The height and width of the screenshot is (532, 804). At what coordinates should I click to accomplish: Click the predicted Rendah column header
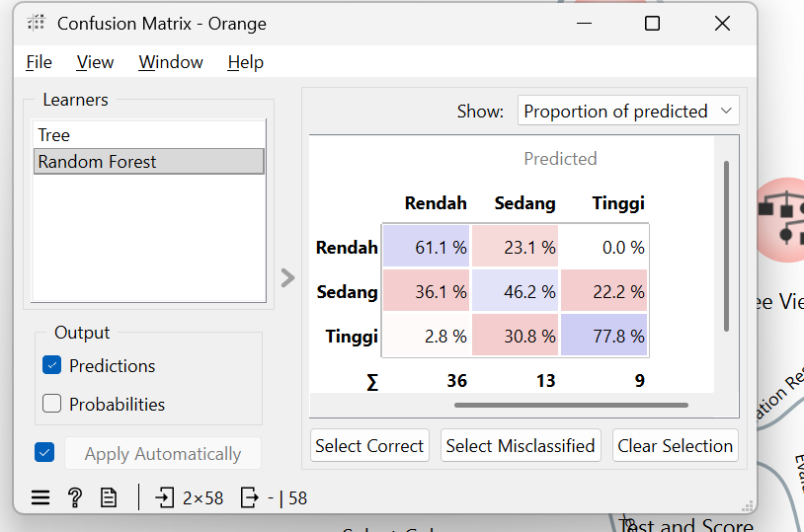[x=436, y=203]
